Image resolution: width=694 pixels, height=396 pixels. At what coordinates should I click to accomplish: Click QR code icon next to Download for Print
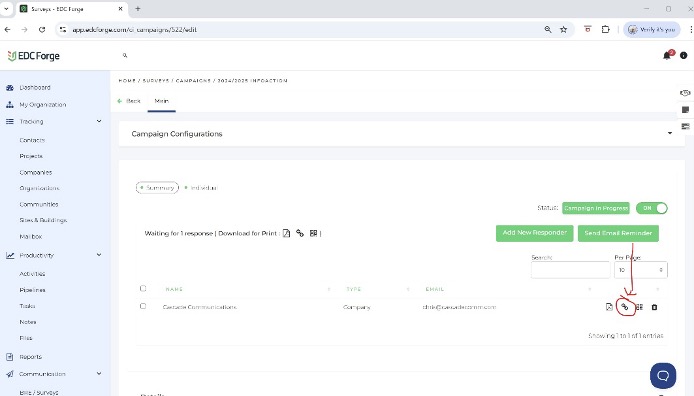click(313, 233)
